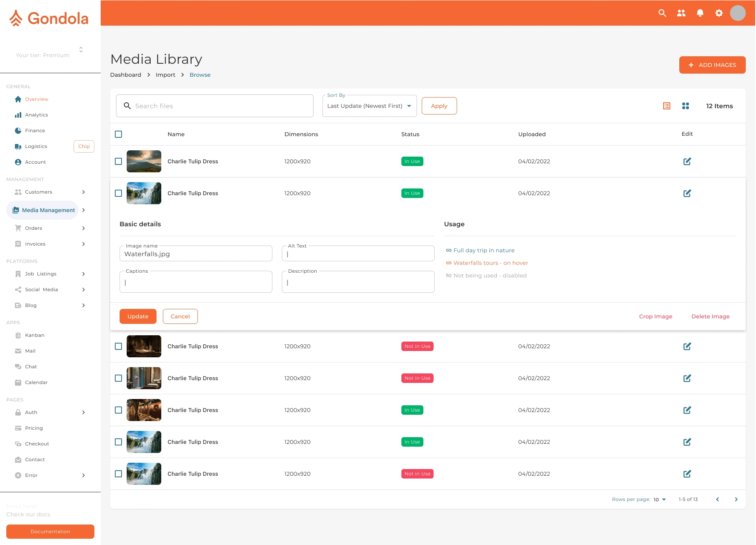Open Kanban app in sidebar
This screenshot has height=545, width=756.
(x=35, y=335)
